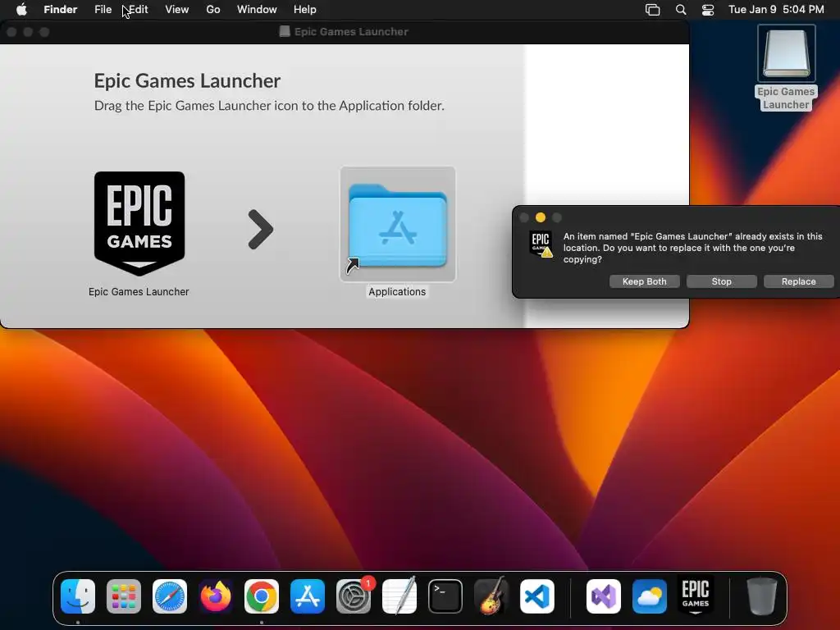Open Google Chrome from the Dock

click(262, 596)
